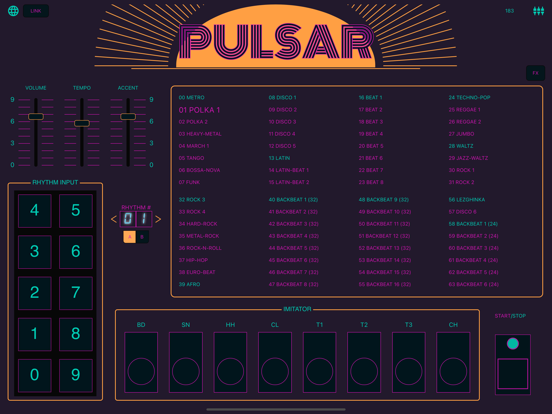The height and width of the screenshot is (414, 552).
Task: Tap rhythm input key 2
Action: tap(35, 293)
